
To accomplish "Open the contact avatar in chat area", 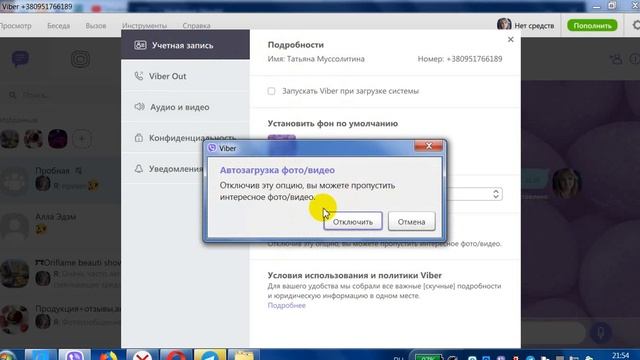I will [x=567, y=183].
